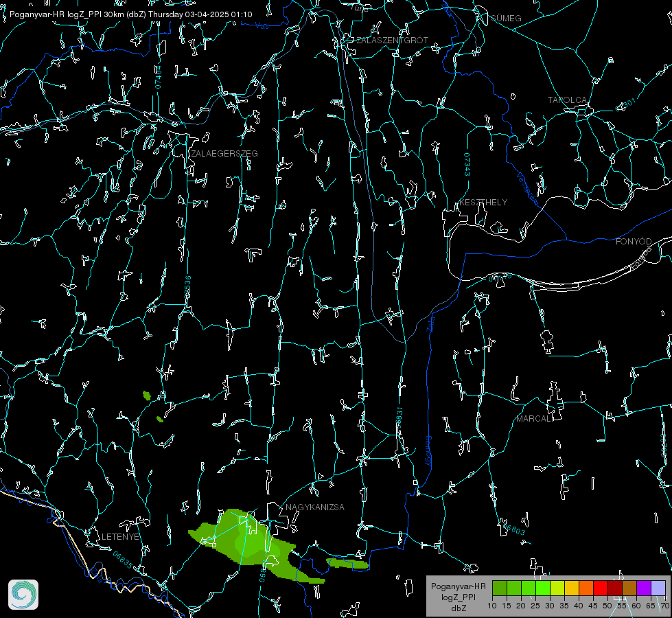The width and height of the screenshot is (672, 618).
Task: Click the FONYÓD city label
Action: tap(634, 242)
